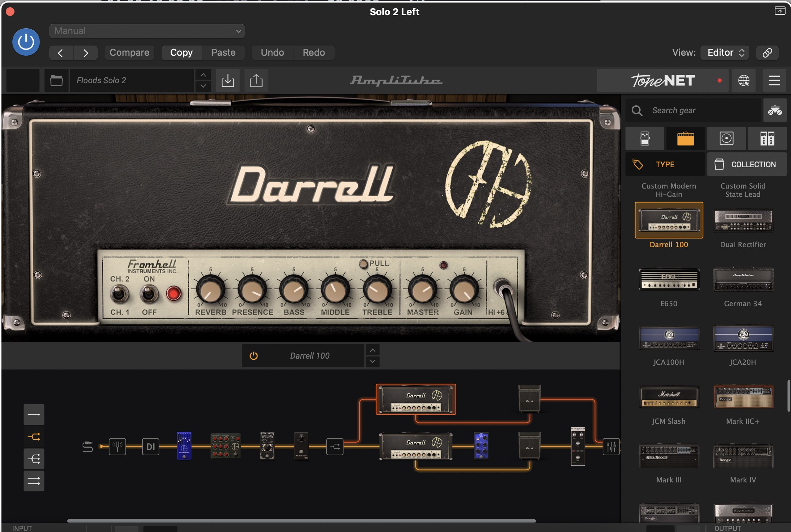Step preset up arrow next to Floods Solo 2
Viewport: 791px width, 532px height.
(203, 75)
